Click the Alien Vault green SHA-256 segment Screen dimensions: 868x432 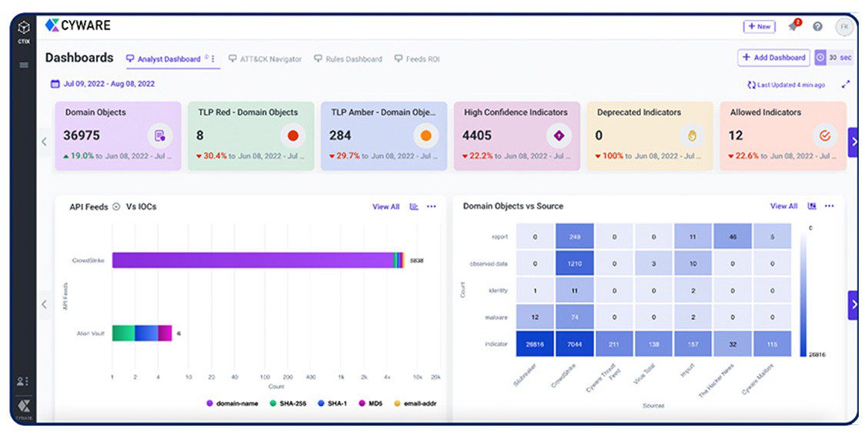click(123, 333)
